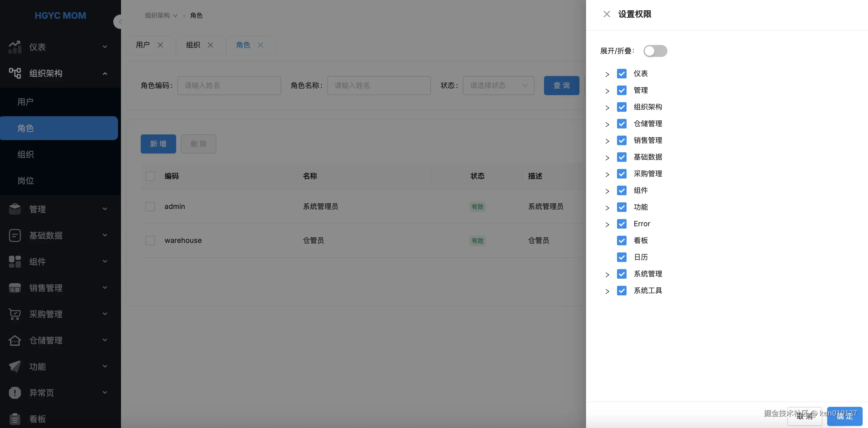Click the 查询 search button

point(561,86)
